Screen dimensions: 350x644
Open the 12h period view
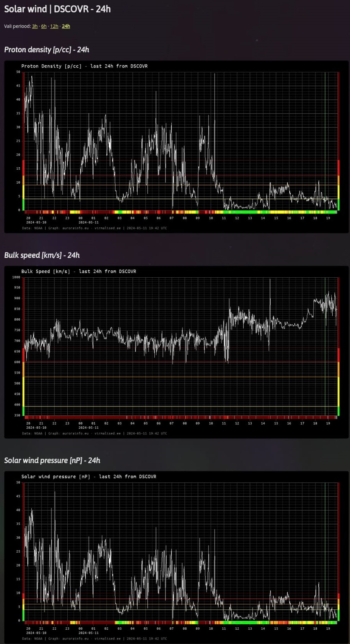coord(54,26)
